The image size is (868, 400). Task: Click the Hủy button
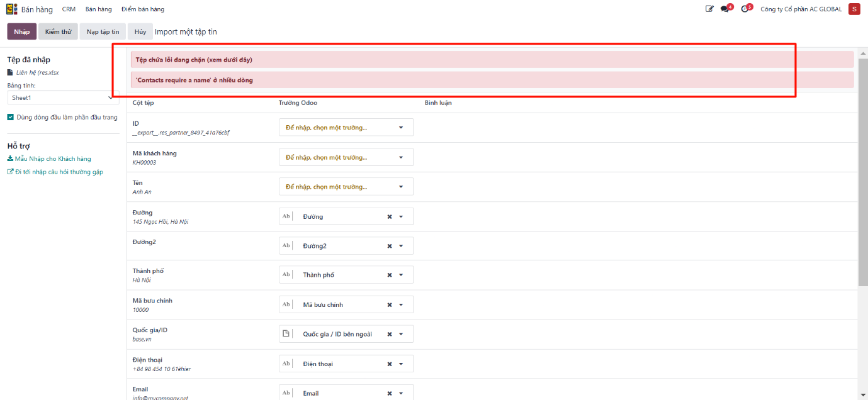tap(140, 31)
